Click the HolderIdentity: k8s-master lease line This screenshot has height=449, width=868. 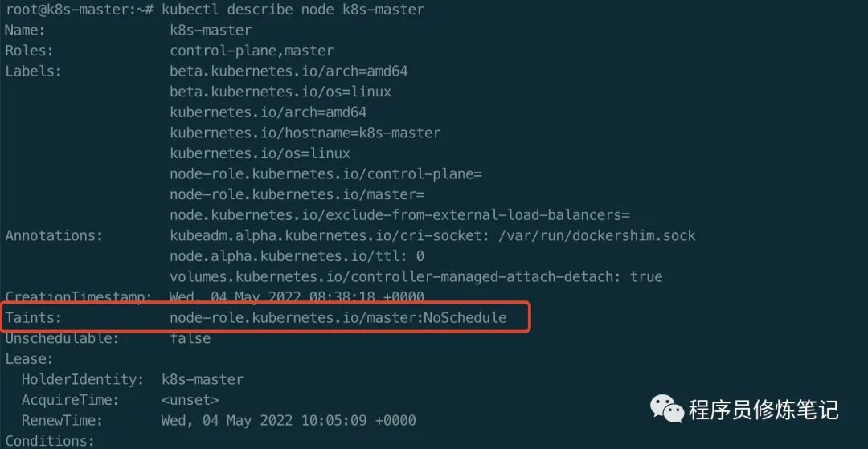click(x=133, y=379)
